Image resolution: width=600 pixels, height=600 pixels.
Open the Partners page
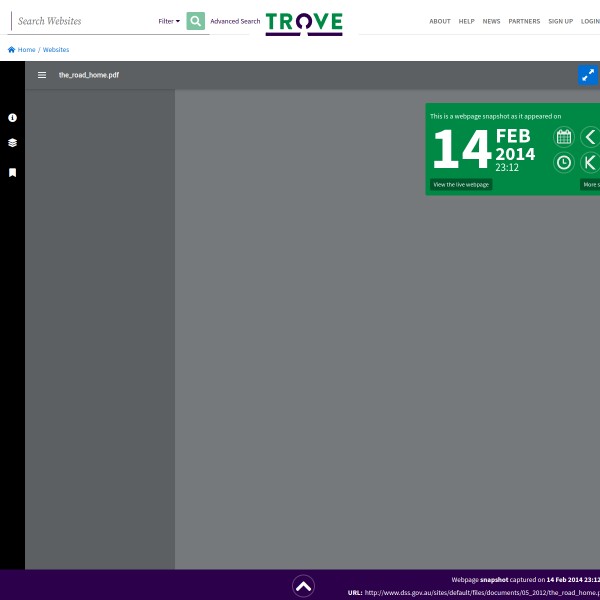tap(524, 21)
